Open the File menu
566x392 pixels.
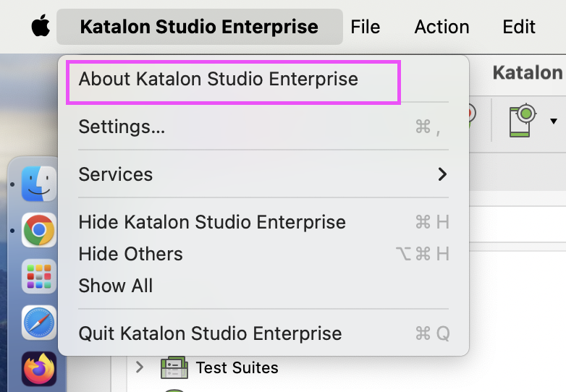click(365, 27)
